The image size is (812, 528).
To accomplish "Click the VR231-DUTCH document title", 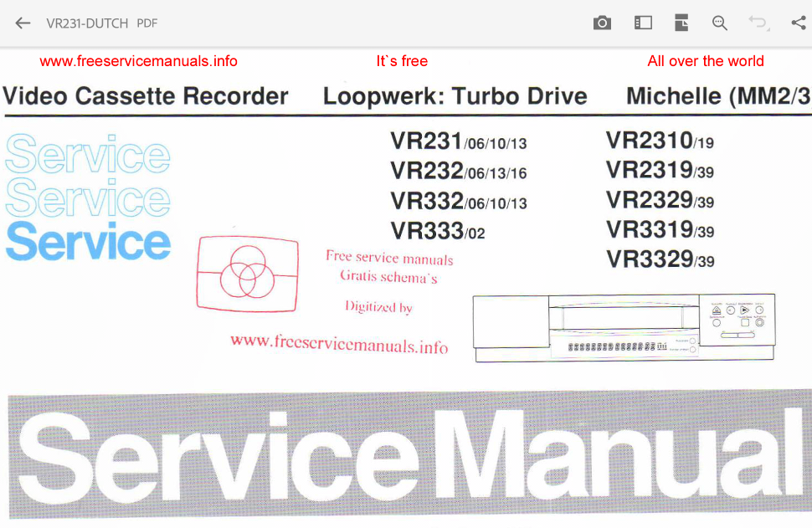I will point(87,23).
